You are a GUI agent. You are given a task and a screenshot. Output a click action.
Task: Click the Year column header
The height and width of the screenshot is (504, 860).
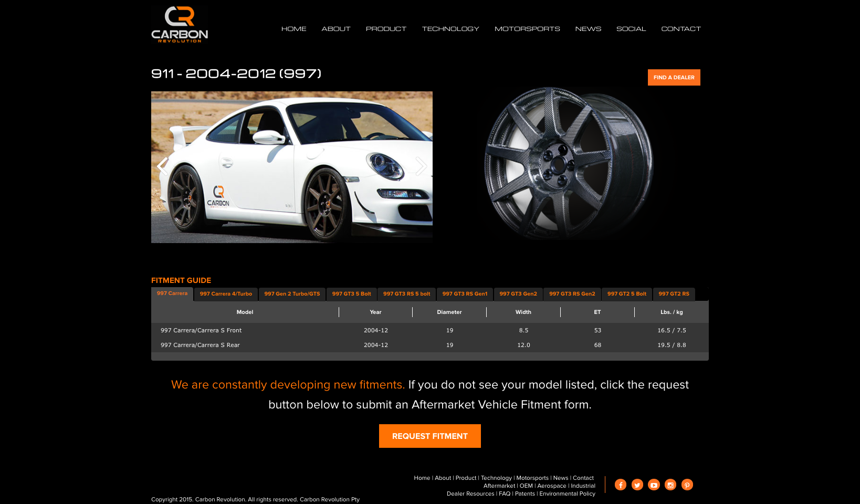pyautogui.click(x=375, y=312)
